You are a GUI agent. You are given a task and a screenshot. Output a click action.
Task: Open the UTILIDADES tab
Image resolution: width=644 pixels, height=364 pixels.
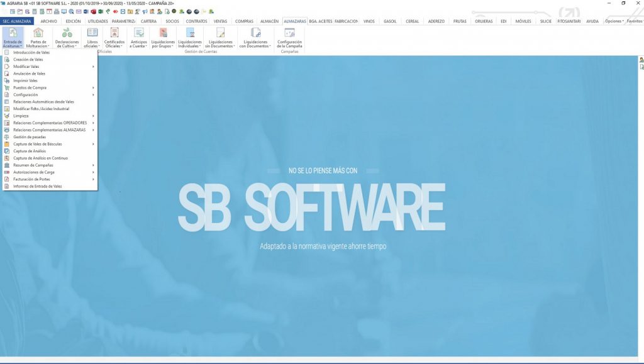pyautogui.click(x=97, y=21)
